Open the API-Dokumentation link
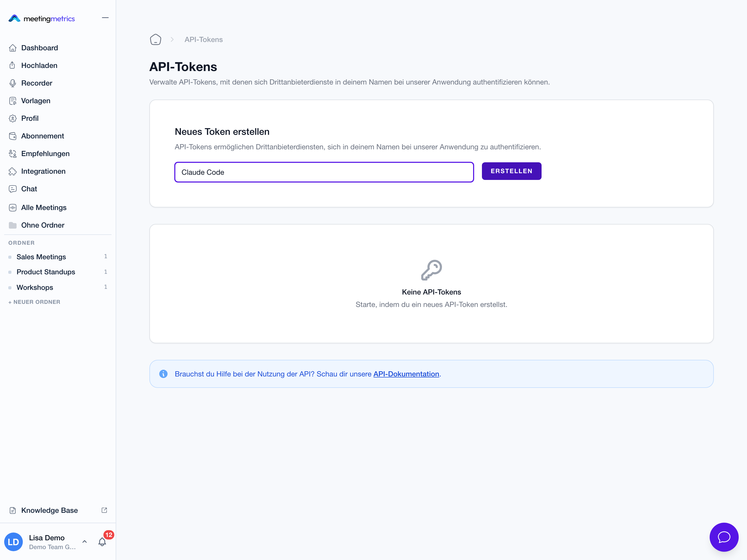The image size is (747, 560). coord(406,374)
